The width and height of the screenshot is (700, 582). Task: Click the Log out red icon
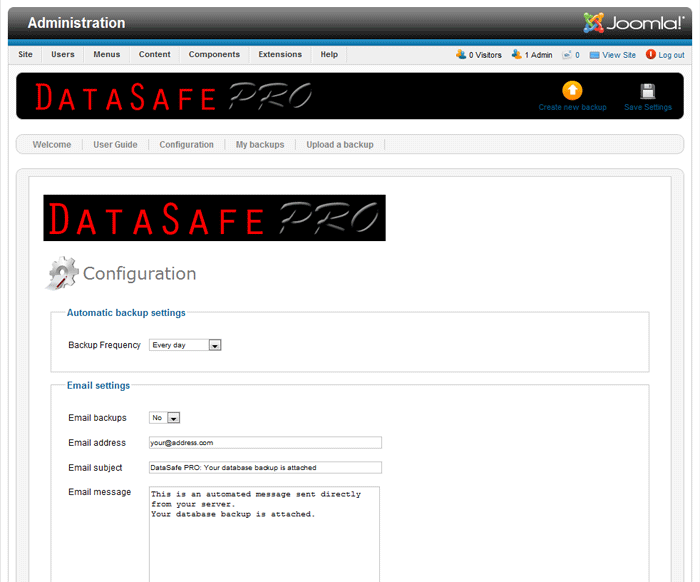tap(650, 54)
